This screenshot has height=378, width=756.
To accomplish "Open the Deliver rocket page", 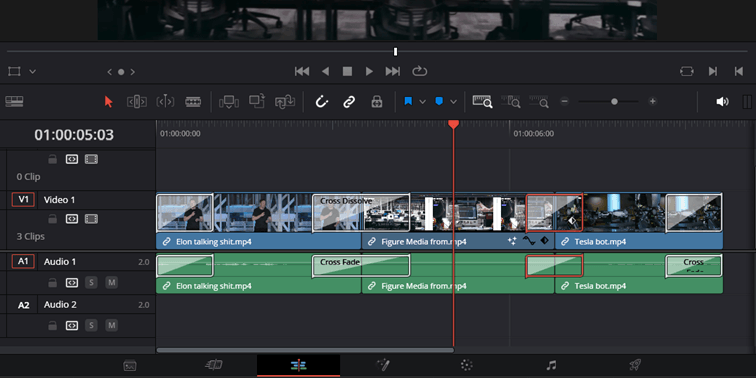I will (x=635, y=365).
